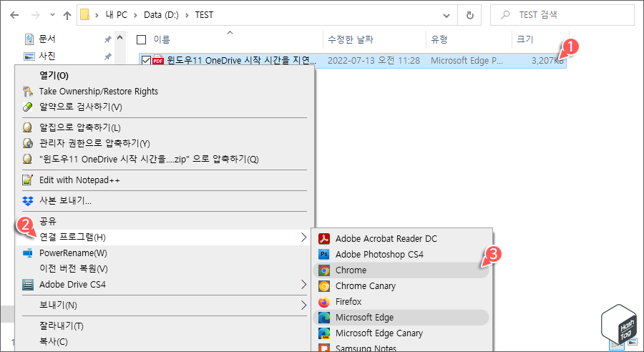Uncheck the PDF file's checkbox
This screenshot has height=352, width=644.
tap(146, 61)
